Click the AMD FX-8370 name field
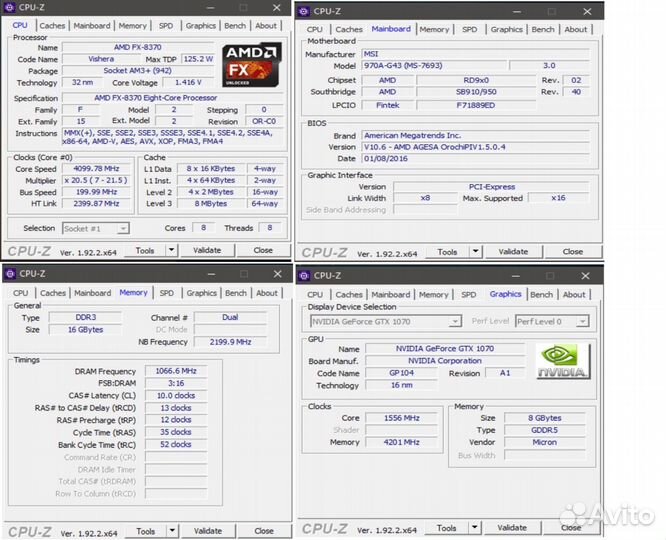The image size is (666, 540). pyautogui.click(x=138, y=47)
